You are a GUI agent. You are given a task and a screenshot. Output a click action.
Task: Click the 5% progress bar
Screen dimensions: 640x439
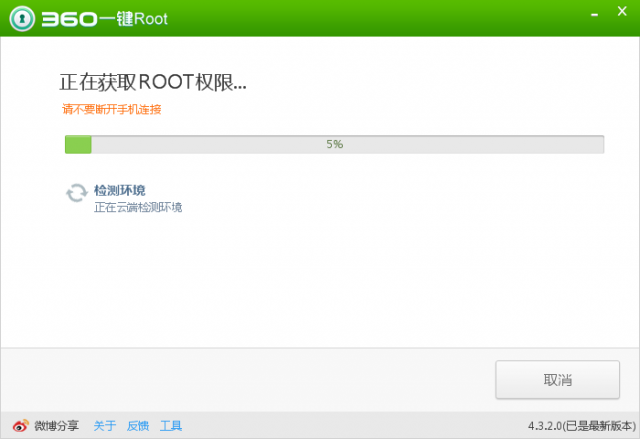[334, 144]
